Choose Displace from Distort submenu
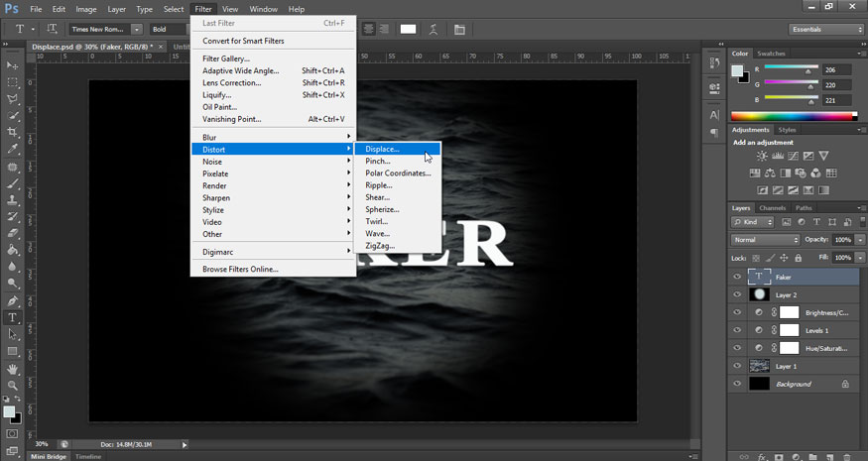This screenshot has width=868, height=461. (397, 149)
